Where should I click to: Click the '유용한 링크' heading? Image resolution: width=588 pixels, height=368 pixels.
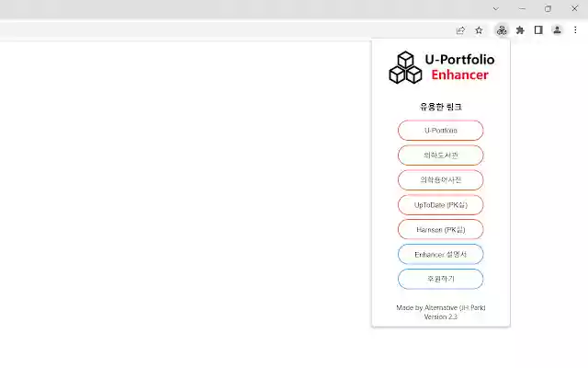(x=441, y=107)
